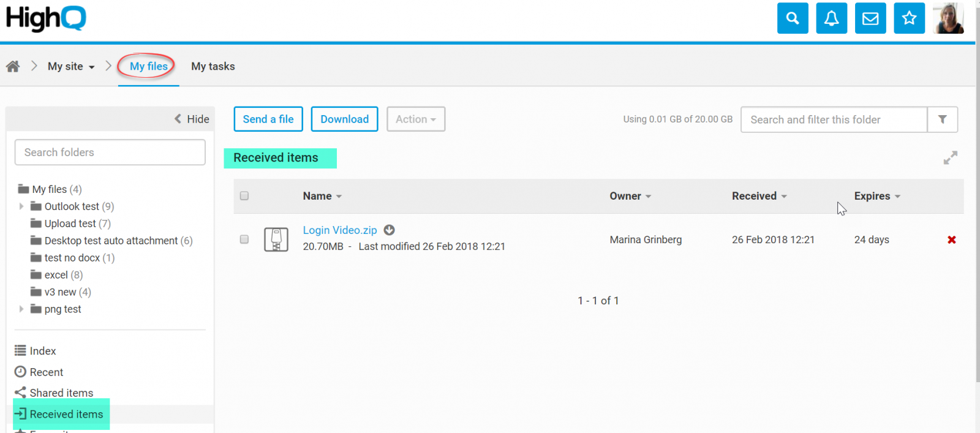Delete Login Video.zip with red X

pyautogui.click(x=952, y=239)
